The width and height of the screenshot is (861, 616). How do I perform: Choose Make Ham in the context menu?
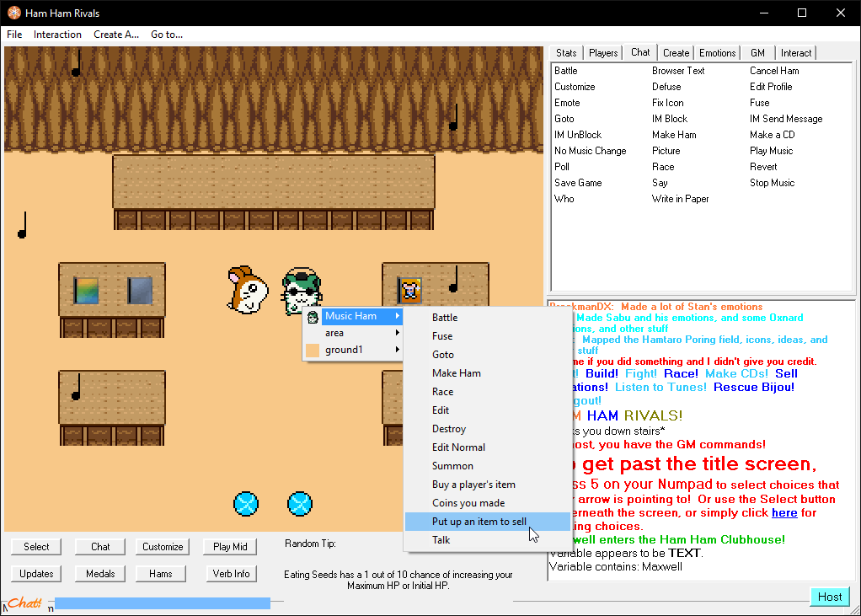coord(486,373)
